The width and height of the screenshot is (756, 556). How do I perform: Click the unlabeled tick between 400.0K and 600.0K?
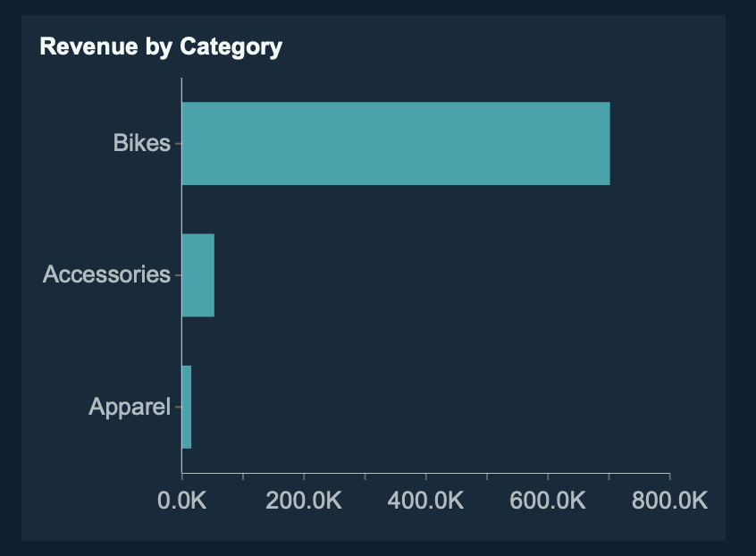(487, 476)
